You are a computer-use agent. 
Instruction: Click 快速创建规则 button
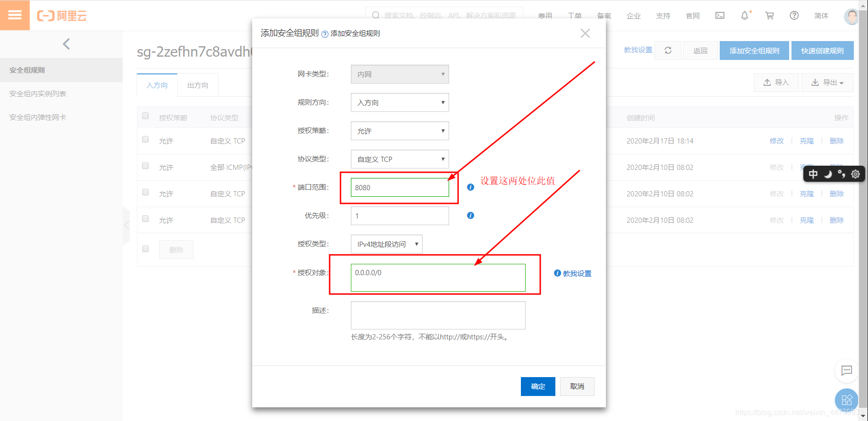[822, 51]
